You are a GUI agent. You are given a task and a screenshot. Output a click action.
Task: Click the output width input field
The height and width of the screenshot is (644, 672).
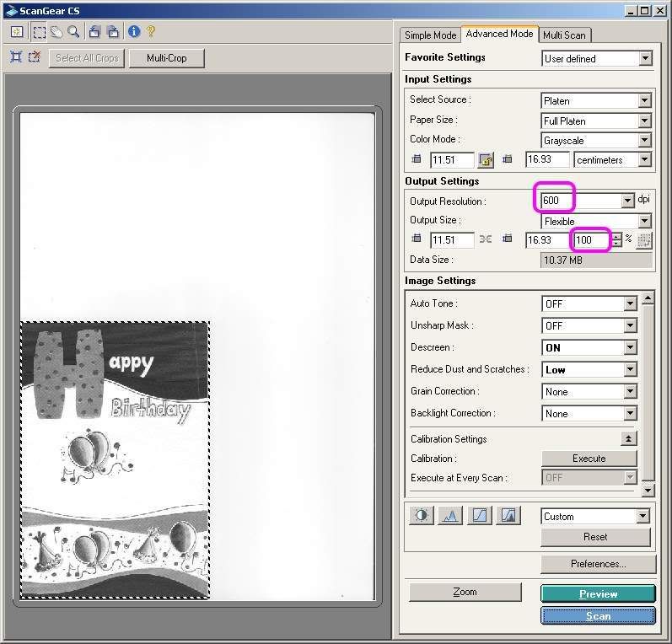coord(452,240)
